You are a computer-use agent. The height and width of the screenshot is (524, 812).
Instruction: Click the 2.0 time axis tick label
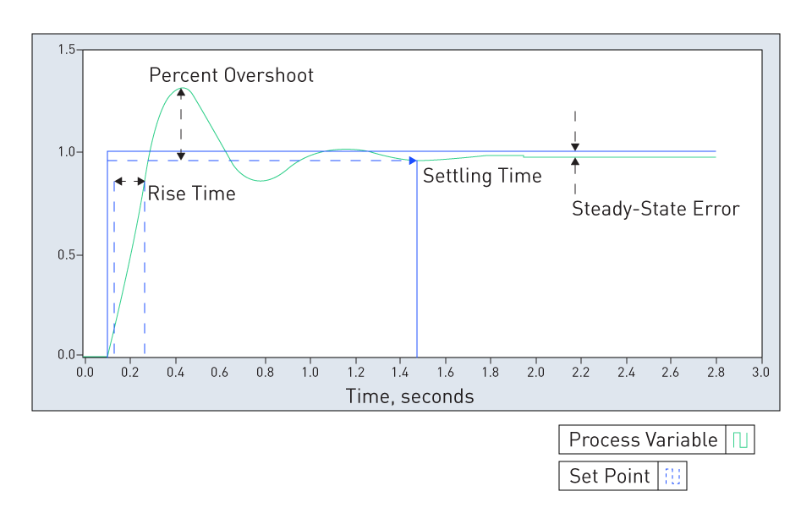coord(535,372)
